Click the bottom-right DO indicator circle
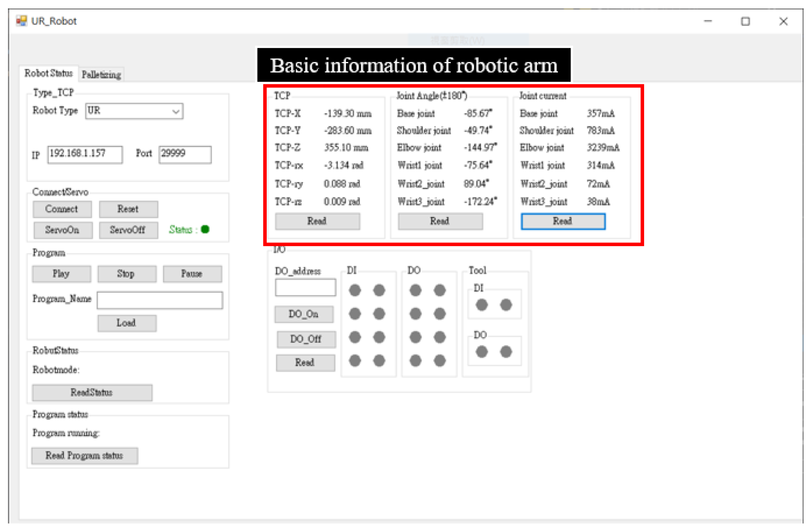Screen dimensions: 811x532 (x=440, y=361)
